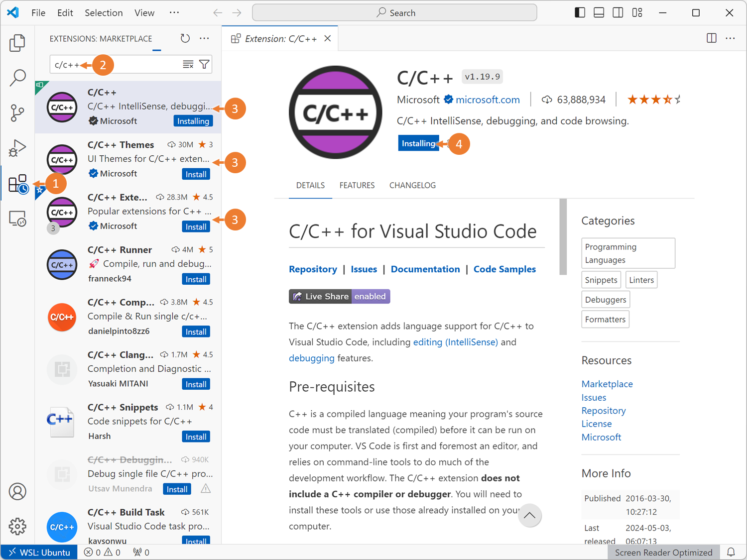
Task: Open the Code Samples link
Action: point(504,269)
